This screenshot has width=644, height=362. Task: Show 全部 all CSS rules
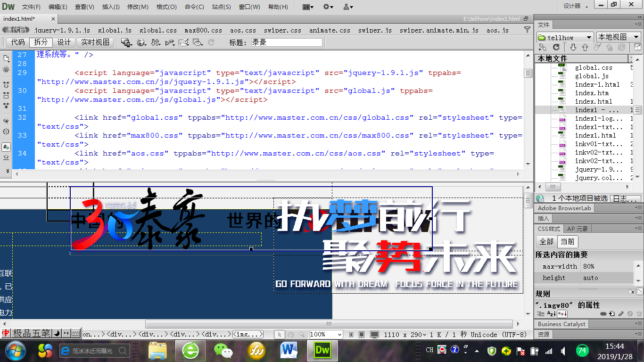546,241
